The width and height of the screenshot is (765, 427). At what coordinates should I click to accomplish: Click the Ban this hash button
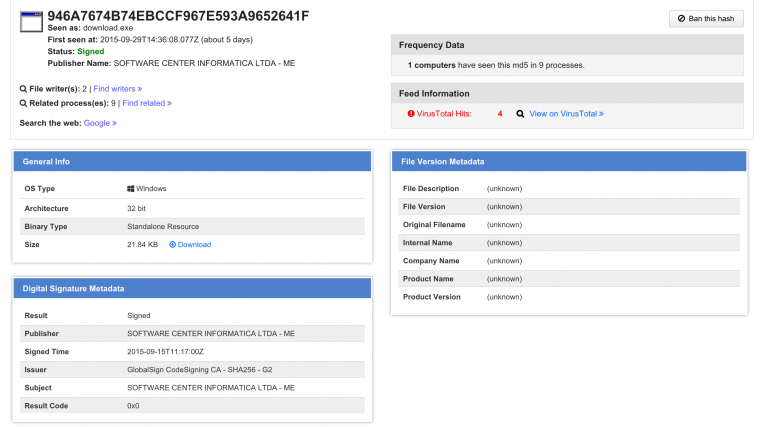pos(706,19)
